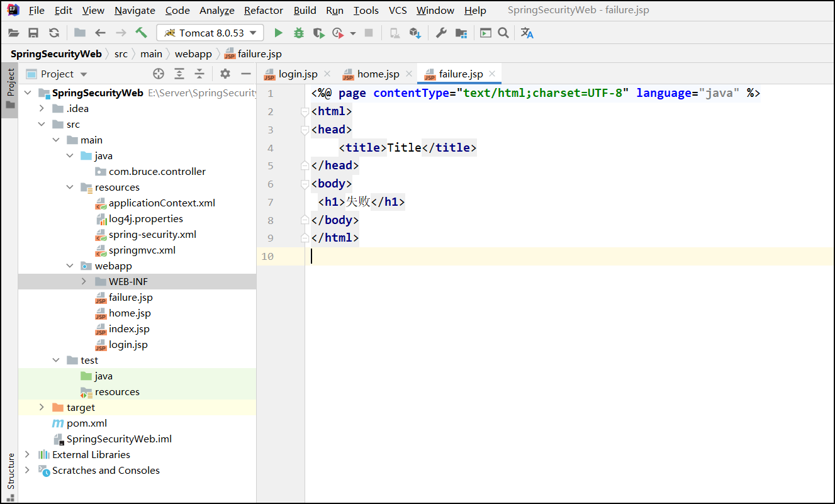
Task: Click the Save All disk icon
Action: click(x=33, y=33)
